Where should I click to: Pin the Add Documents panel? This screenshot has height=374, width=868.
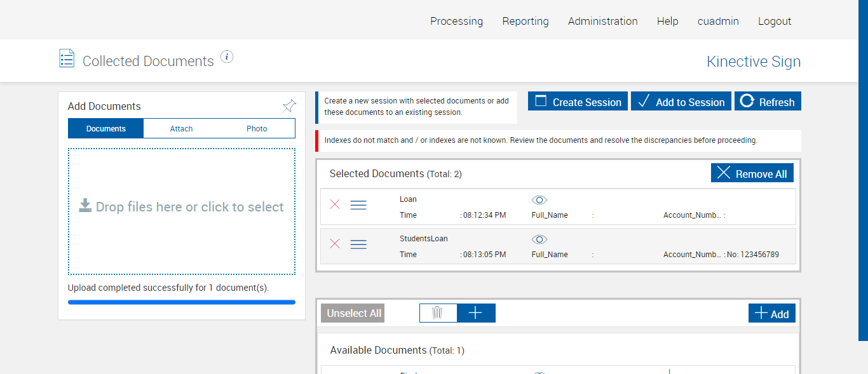coord(289,106)
